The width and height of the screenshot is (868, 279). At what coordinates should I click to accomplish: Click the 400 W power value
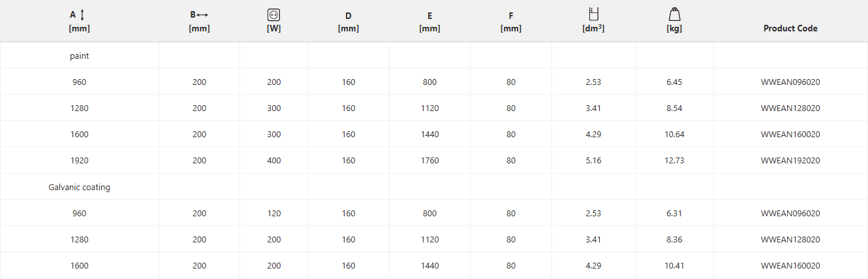pyautogui.click(x=274, y=161)
